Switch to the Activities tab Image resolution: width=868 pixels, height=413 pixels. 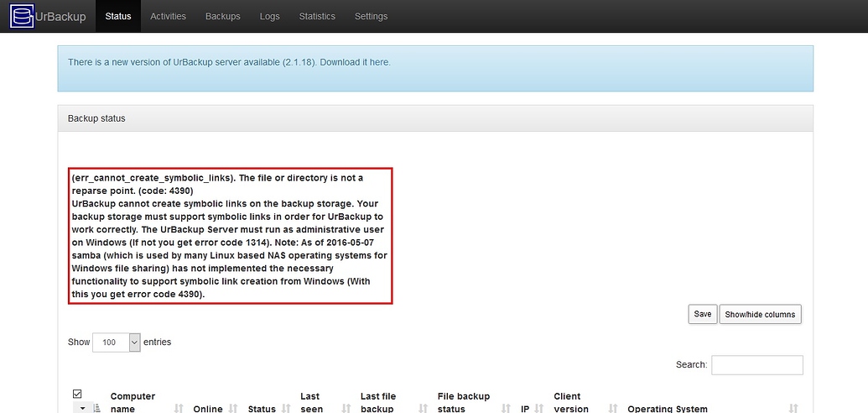click(168, 16)
